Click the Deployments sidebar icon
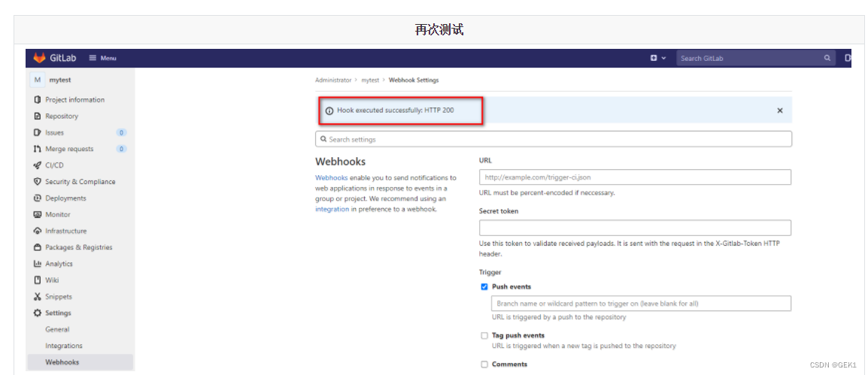 [x=38, y=198]
